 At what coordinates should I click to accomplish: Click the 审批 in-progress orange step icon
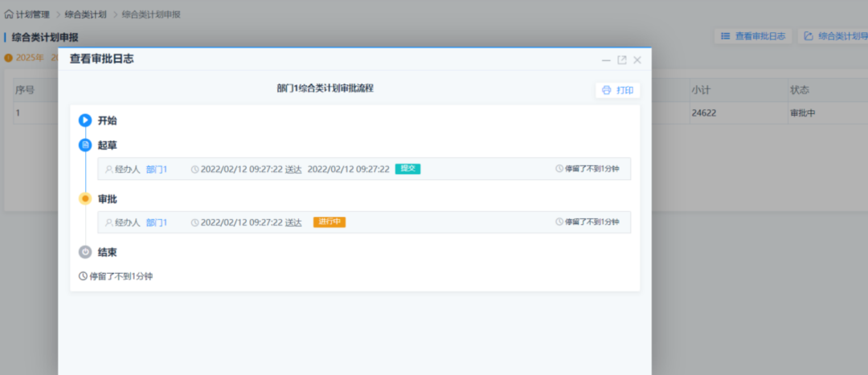[85, 198]
